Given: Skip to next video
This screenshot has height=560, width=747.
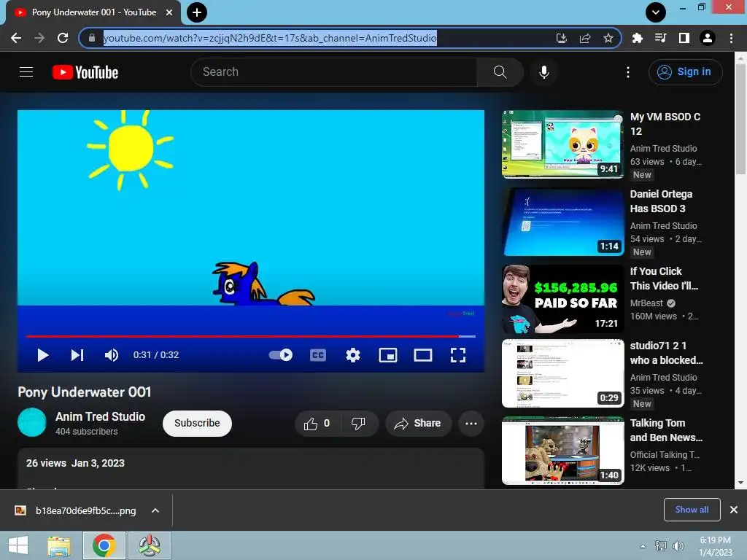Looking at the screenshot, I should [77, 355].
